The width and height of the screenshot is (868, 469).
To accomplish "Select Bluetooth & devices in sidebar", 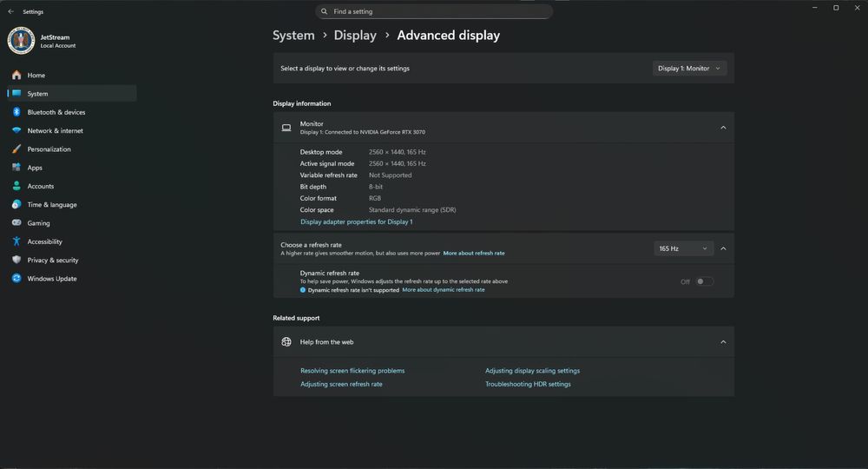I will [72, 112].
